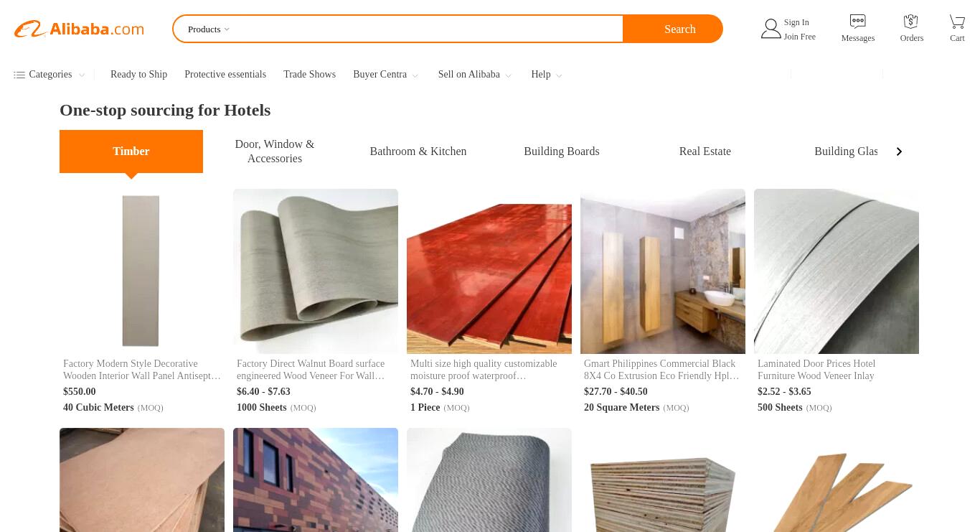
Task: Click the Join Free link
Action: pyautogui.click(x=799, y=37)
